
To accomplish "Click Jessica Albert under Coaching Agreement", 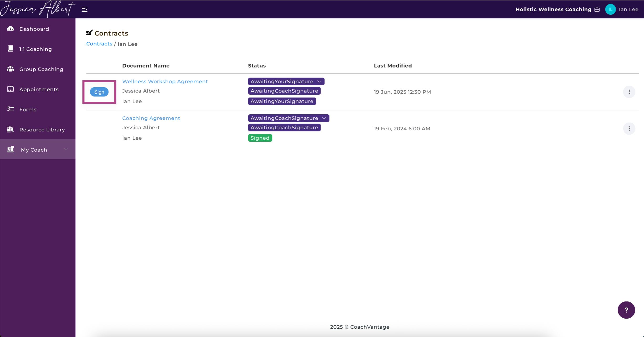I will click(x=141, y=127).
